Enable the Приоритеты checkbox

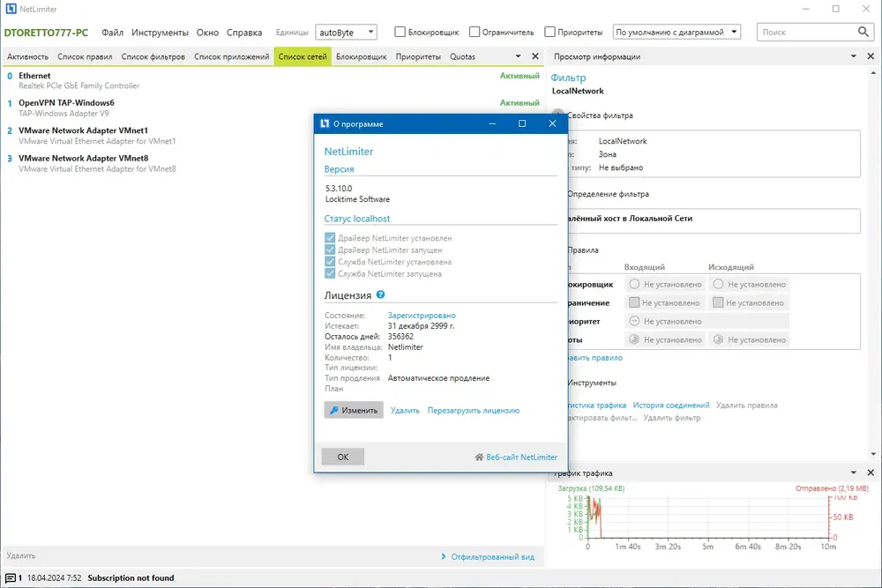click(549, 32)
